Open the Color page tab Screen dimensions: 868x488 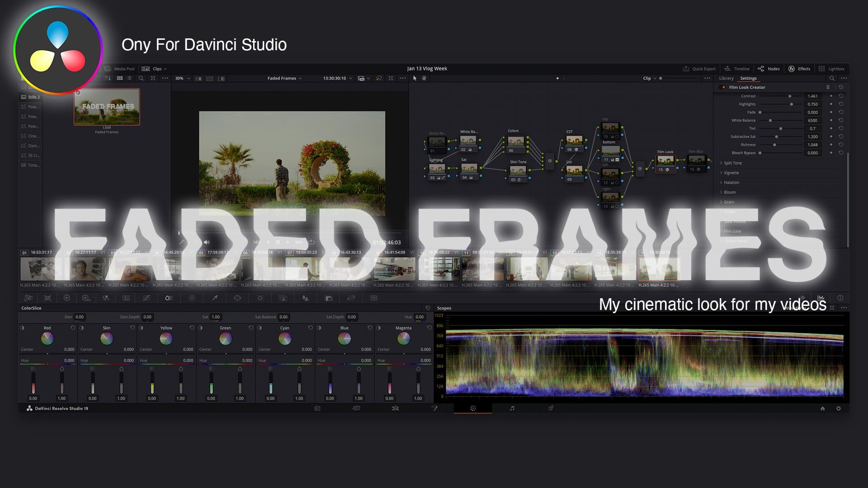tap(473, 408)
